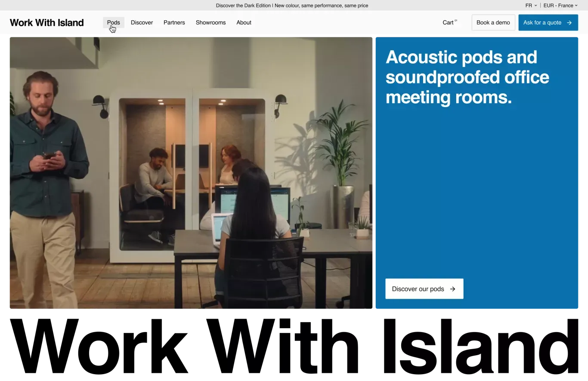
Task: Go to Partners in navigation
Action: point(174,22)
